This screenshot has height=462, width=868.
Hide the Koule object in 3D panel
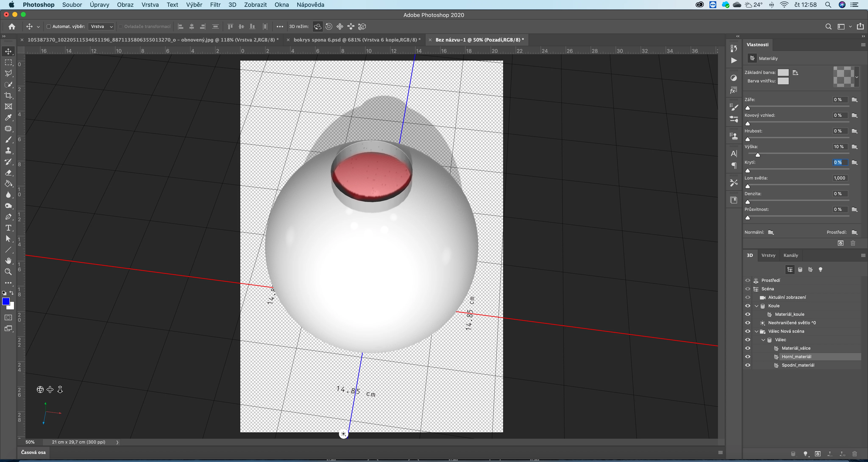click(748, 306)
